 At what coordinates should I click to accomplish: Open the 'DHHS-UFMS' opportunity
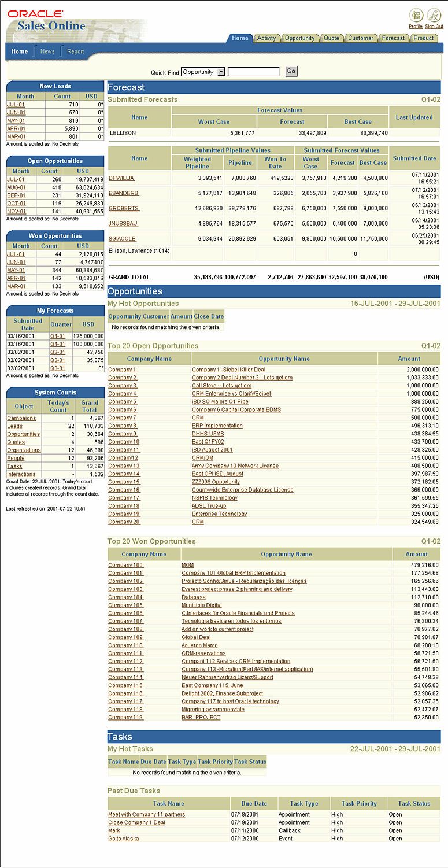(x=208, y=434)
